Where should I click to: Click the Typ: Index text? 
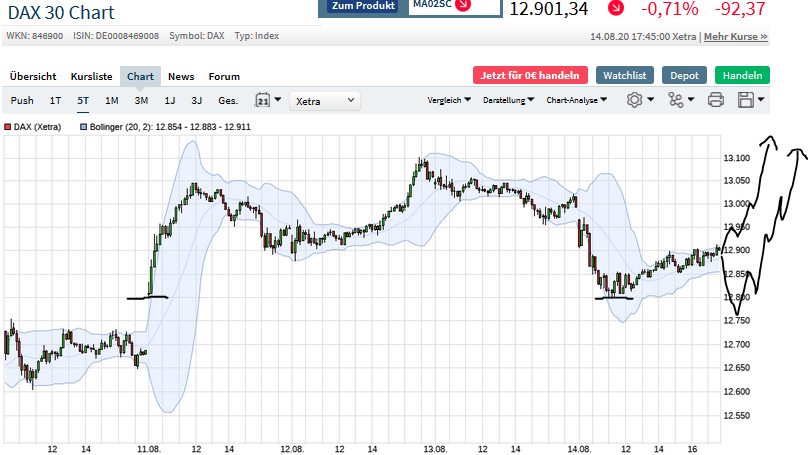click(x=257, y=36)
